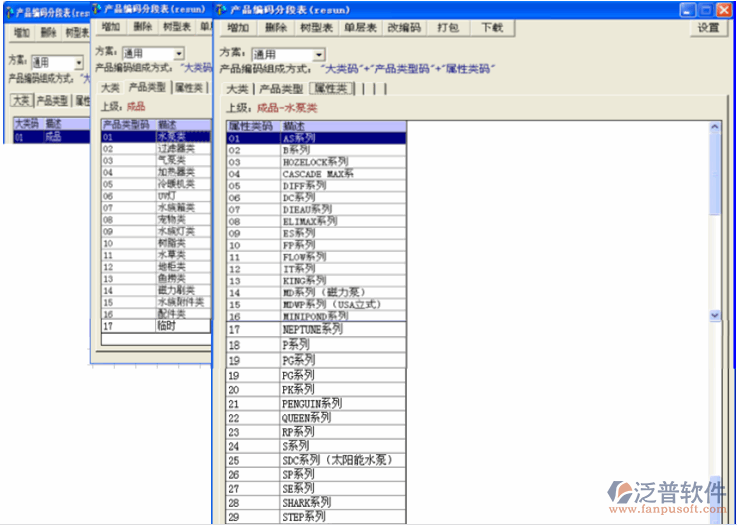The height and width of the screenshot is (525, 737).
Task: Select the PENGUIN系列 row
Action: tap(312, 404)
